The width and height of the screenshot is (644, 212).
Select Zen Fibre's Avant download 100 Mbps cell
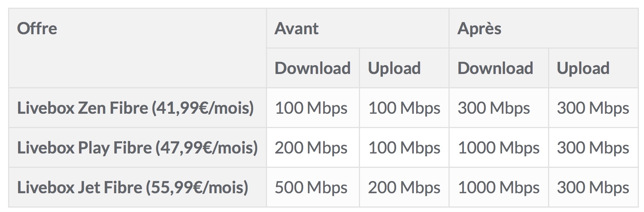[x=311, y=108]
